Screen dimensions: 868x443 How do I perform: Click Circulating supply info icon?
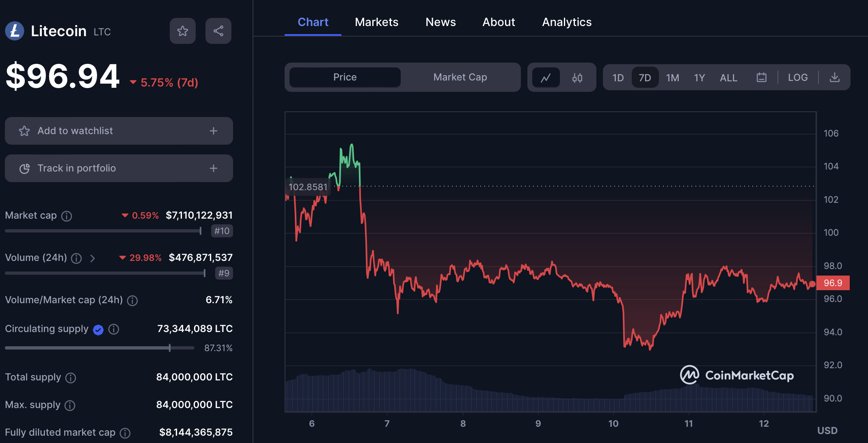pyautogui.click(x=114, y=329)
